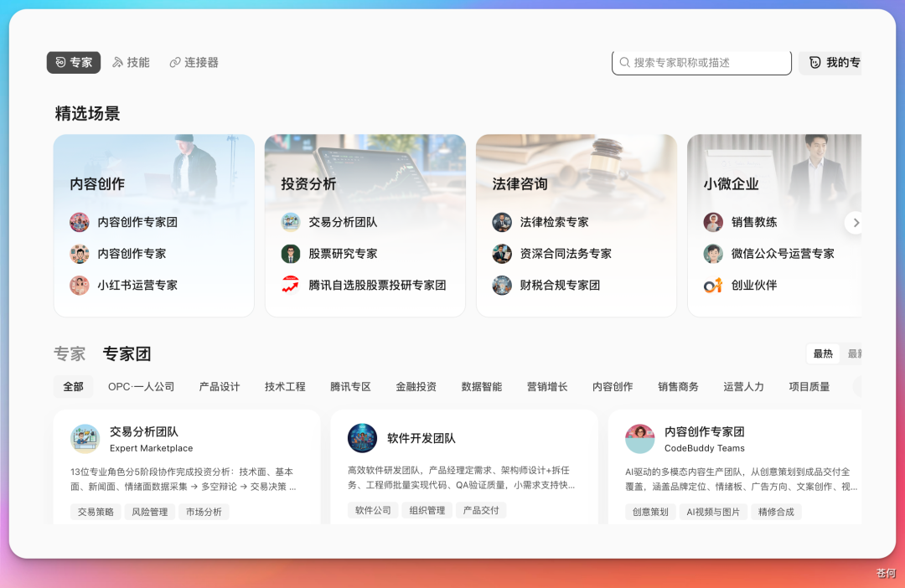Viewport: 905px width, 588px height.
Task: Click the 交易分析团队 card avatar in list
Action: pyautogui.click(x=85, y=439)
